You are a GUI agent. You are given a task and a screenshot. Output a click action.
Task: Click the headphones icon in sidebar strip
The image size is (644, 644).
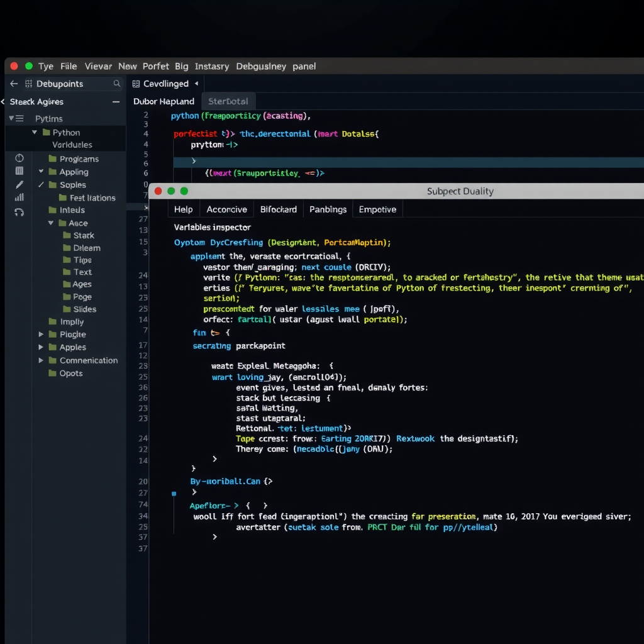19,212
